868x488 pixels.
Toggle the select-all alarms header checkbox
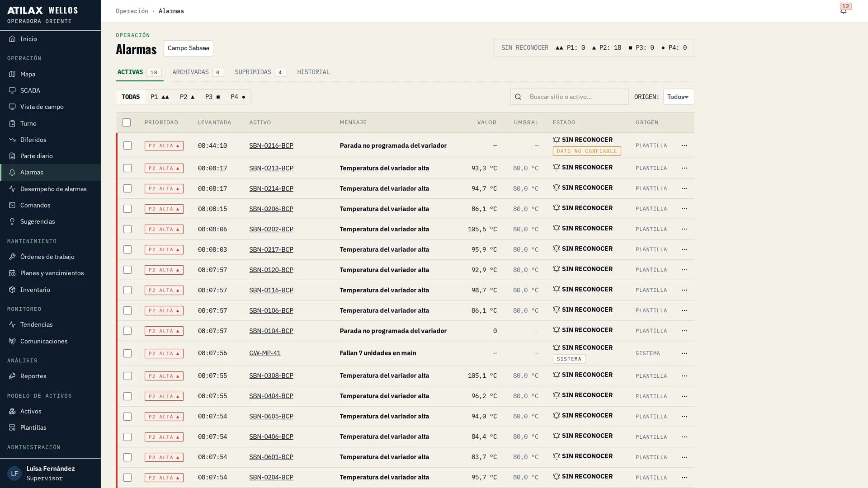click(127, 122)
